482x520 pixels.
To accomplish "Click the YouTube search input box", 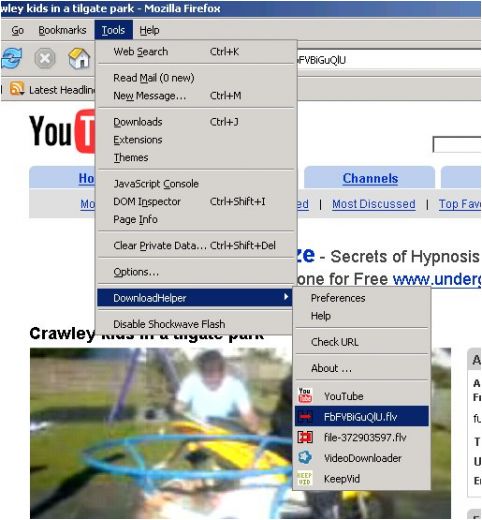I will click(x=457, y=144).
